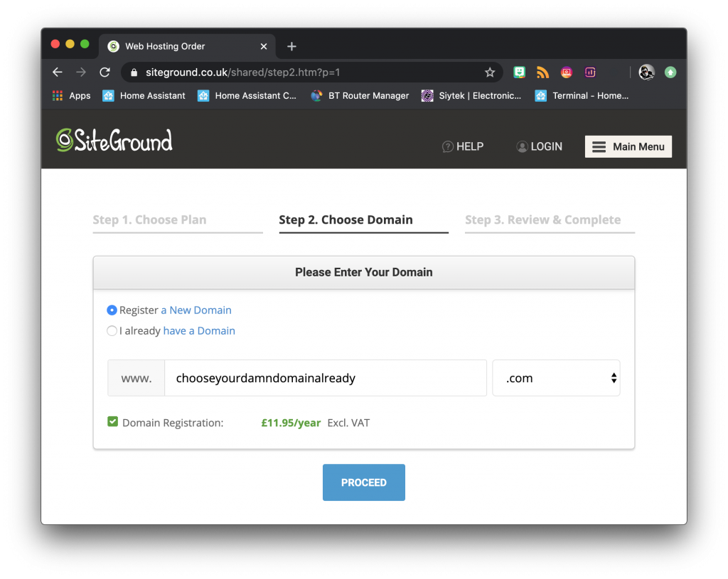Open the BT Router Manager bookmark

[x=360, y=96]
